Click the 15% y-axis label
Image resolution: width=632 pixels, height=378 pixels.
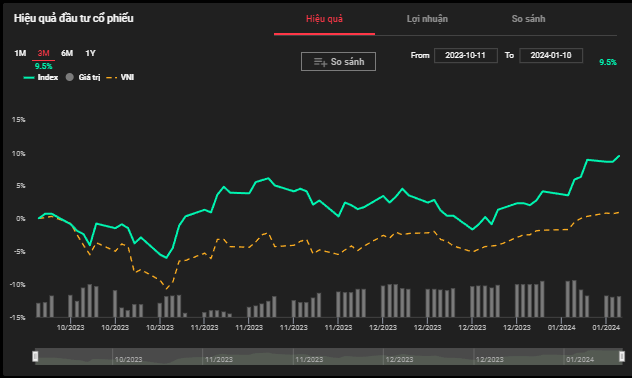(x=19, y=120)
